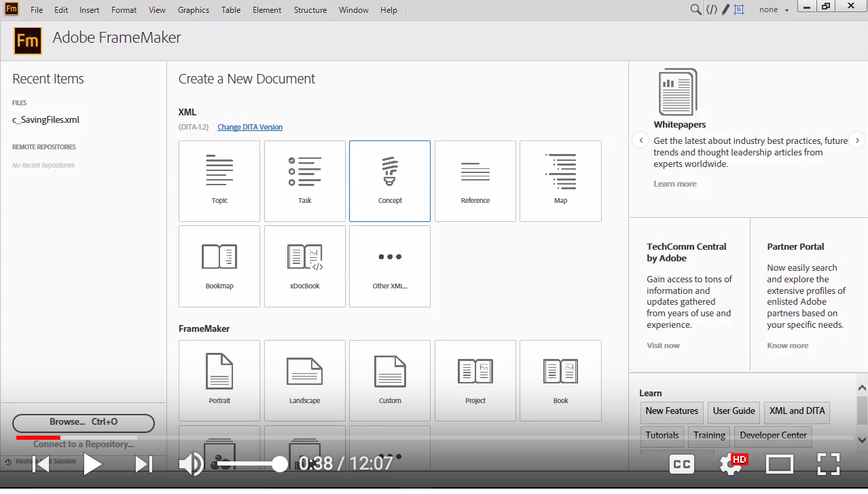Image resolution: width=868 pixels, height=494 pixels.
Task: Click the Change DITA Version link
Action: [250, 127]
